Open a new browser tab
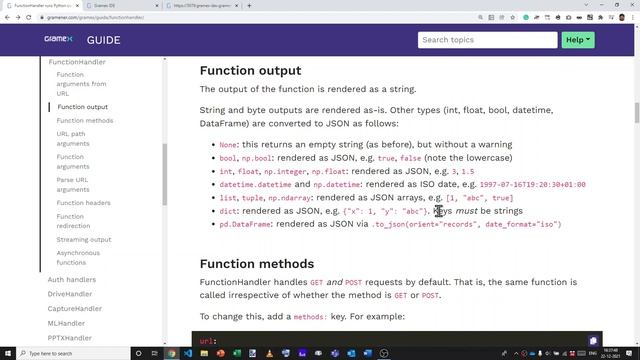 [249, 6]
